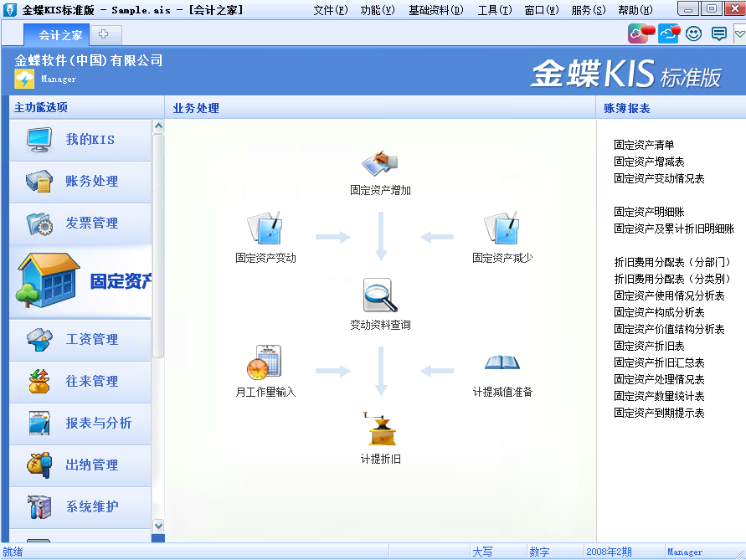Viewport: 746px width, 560px height.
Task: Select 账务处理 module in sidebar
Action: [x=80, y=182]
